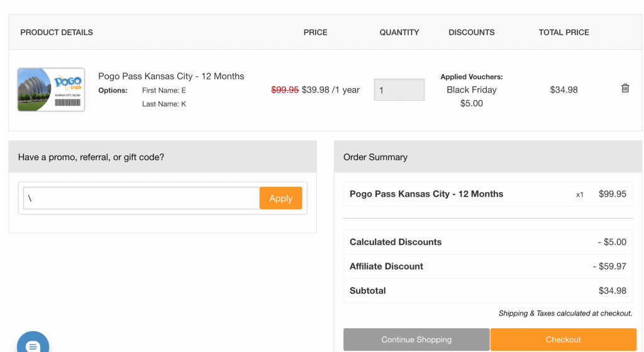Click the quantity field showing 1
Screen dimensions: 644x352
coord(399,89)
